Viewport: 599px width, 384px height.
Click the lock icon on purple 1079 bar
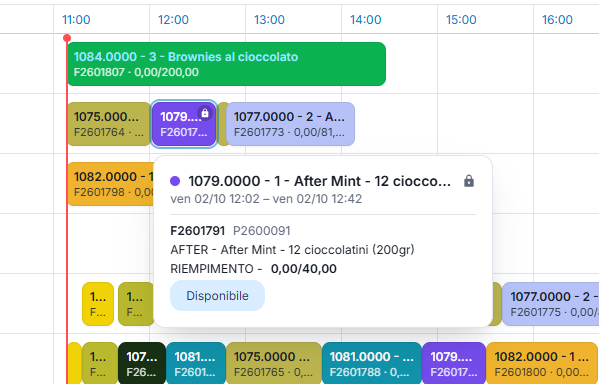[x=205, y=113]
